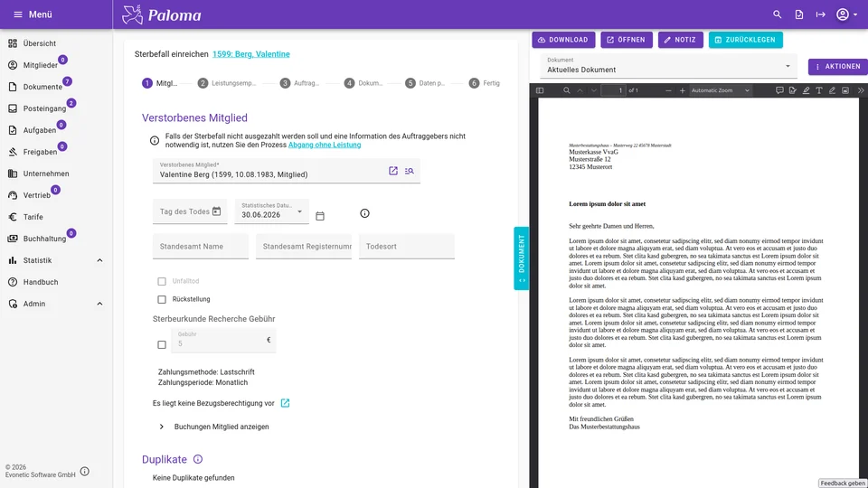Screen dimensions: 868x488
Task: Select the PDF comment annotation tool
Action: [x=779, y=90]
